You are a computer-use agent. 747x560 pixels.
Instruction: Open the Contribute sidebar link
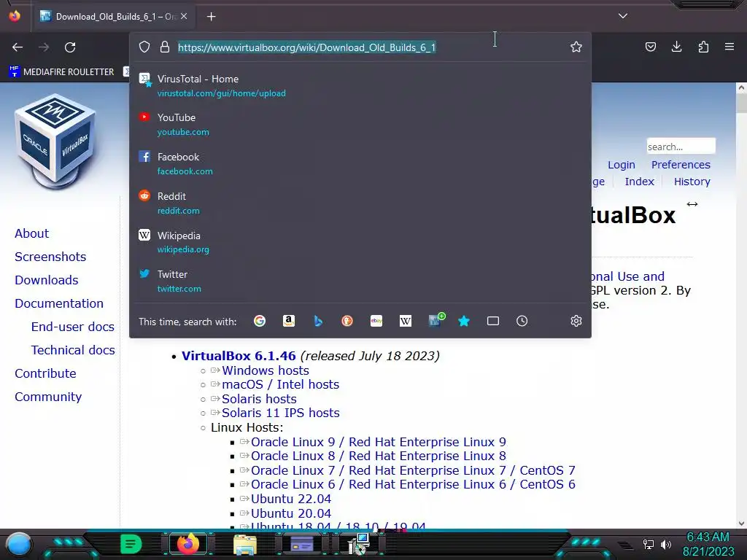pos(45,373)
